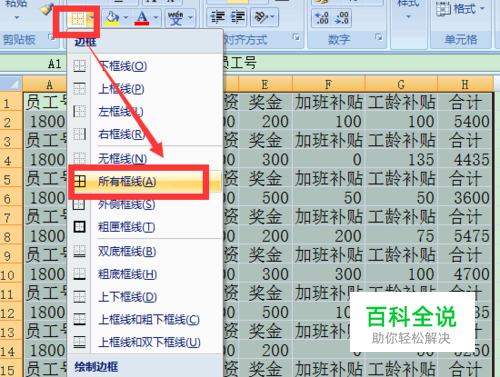Choose 所有框线(A) all borders

[x=145, y=181]
